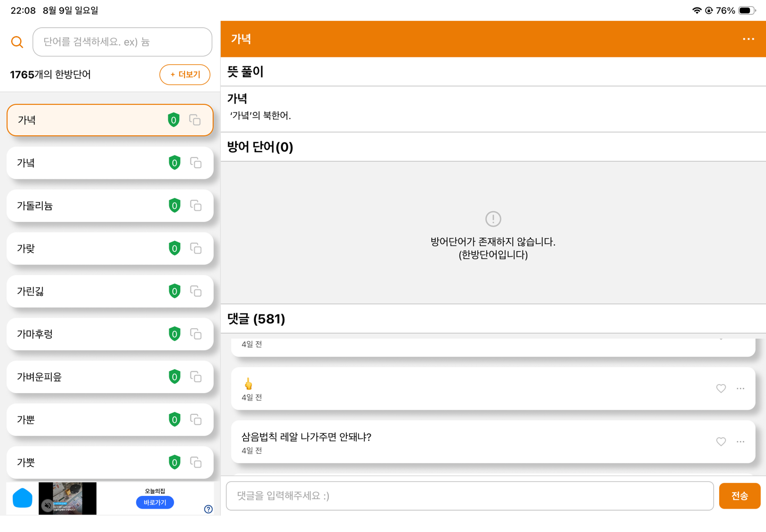Tap the green shield icon for 가뿐

tap(174, 420)
